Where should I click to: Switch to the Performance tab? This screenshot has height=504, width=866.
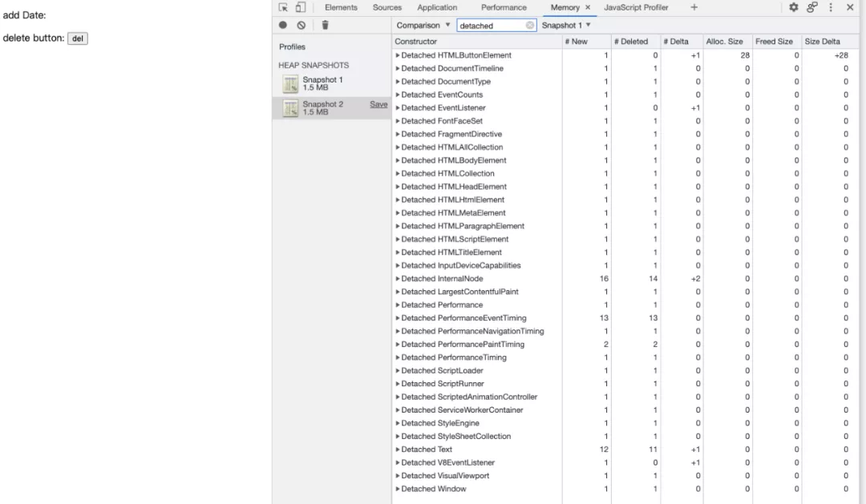click(504, 7)
